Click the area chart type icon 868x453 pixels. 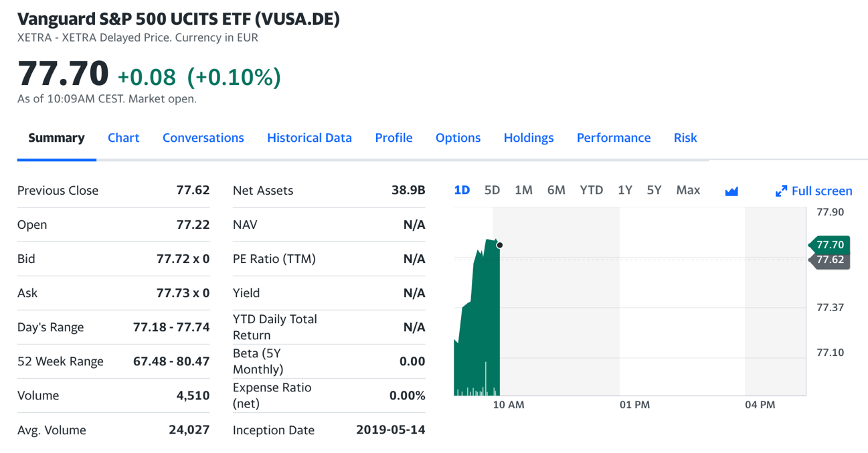click(x=731, y=191)
